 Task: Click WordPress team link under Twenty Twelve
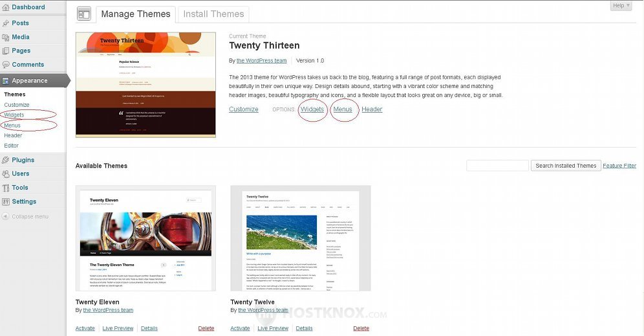point(263,310)
